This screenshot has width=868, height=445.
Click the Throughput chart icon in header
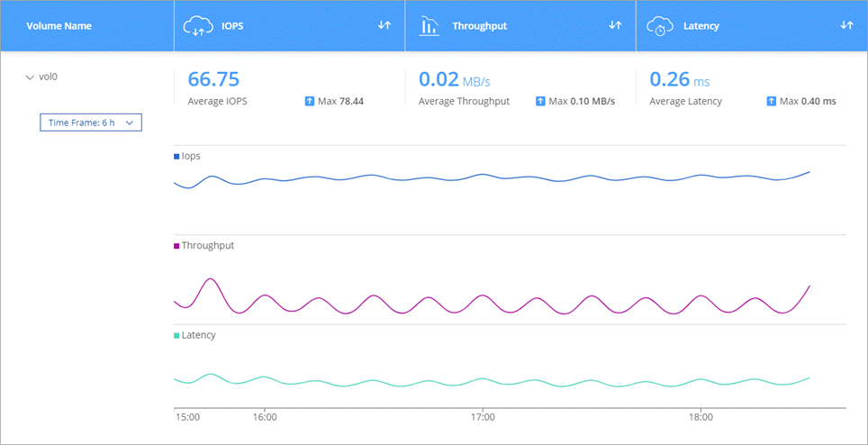[x=429, y=26]
